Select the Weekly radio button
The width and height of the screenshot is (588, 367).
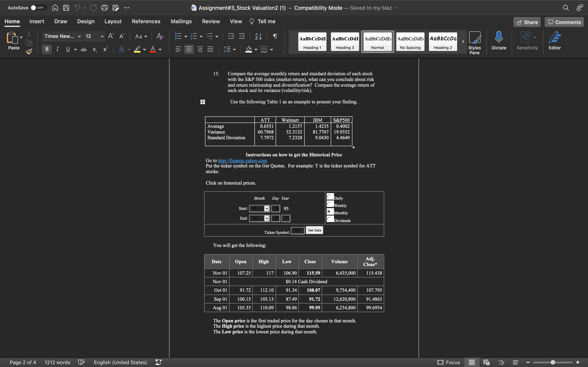pos(329,204)
